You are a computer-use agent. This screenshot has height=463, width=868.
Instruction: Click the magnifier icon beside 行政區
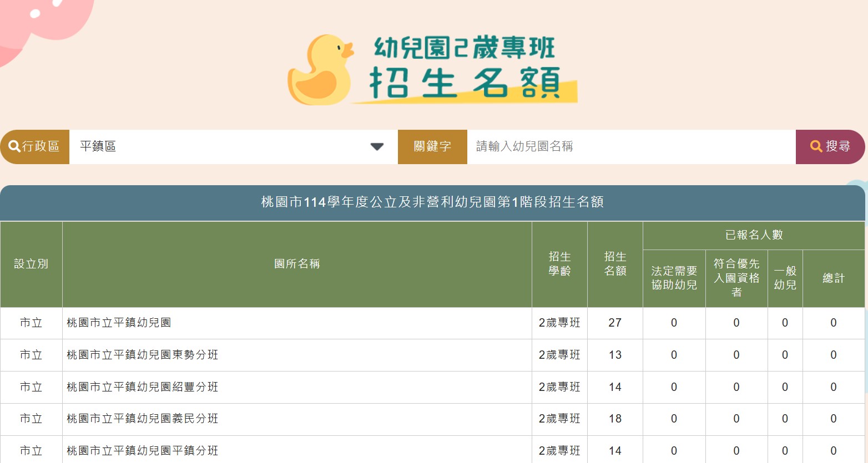coord(14,146)
